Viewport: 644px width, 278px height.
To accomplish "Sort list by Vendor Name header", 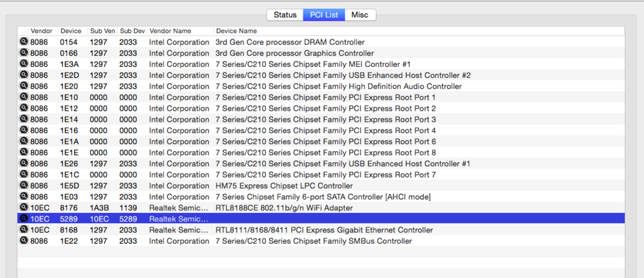I will tap(170, 31).
